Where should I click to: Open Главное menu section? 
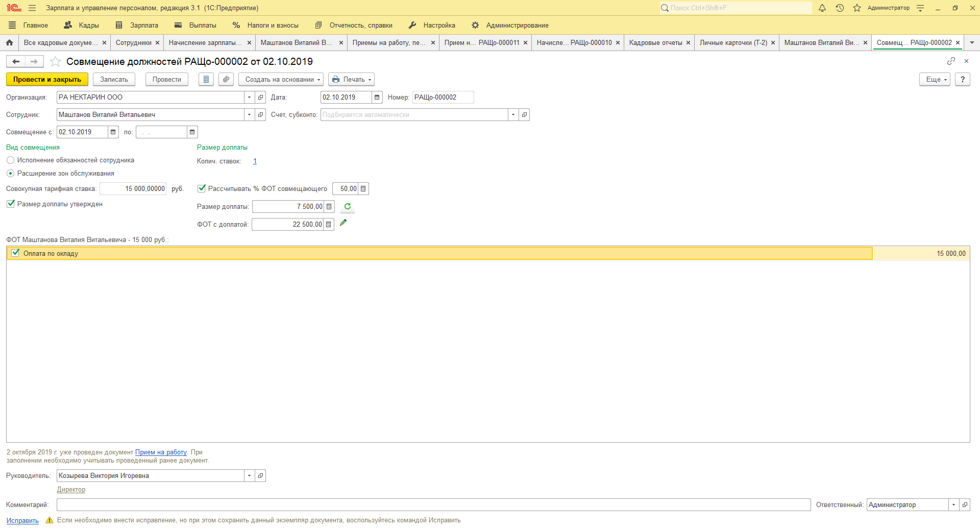[29, 25]
